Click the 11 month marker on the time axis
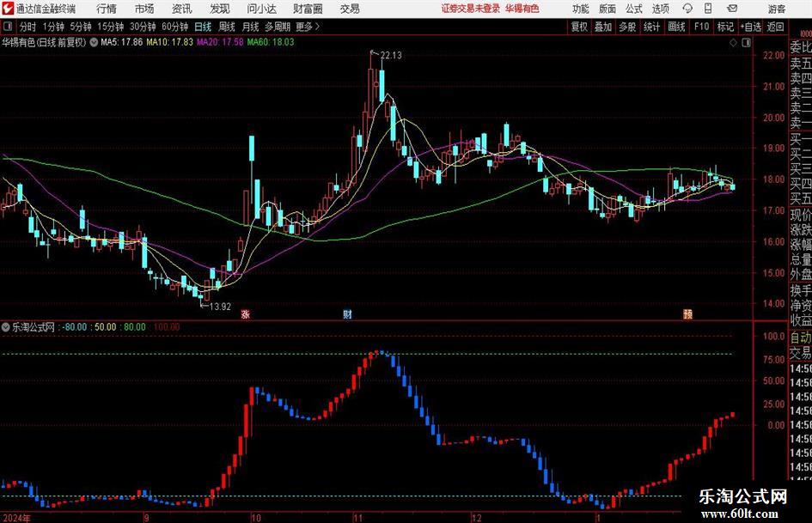 (358, 517)
